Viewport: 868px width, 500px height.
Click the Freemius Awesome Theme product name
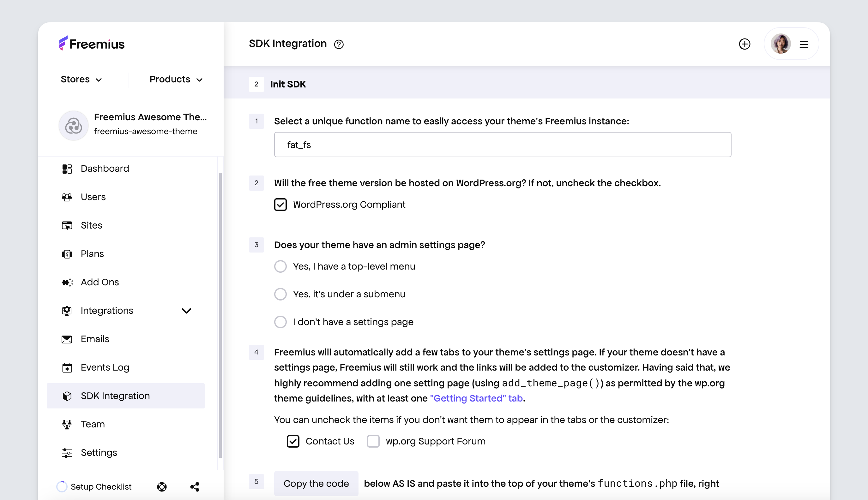point(150,117)
